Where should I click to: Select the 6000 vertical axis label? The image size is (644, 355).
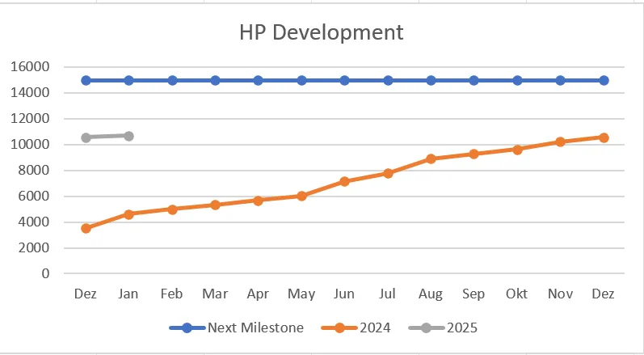click(x=34, y=196)
